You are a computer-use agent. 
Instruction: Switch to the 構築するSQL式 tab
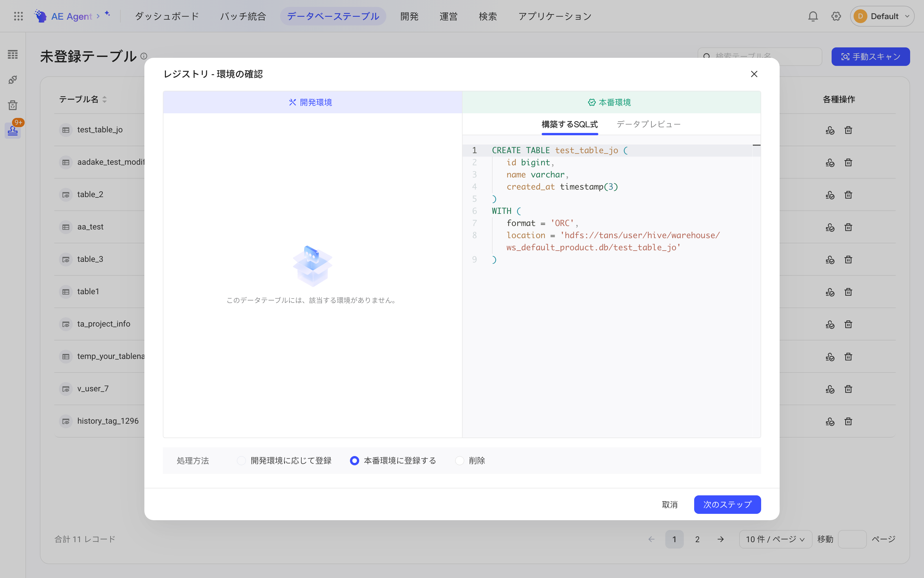pyautogui.click(x=570, y=124)
